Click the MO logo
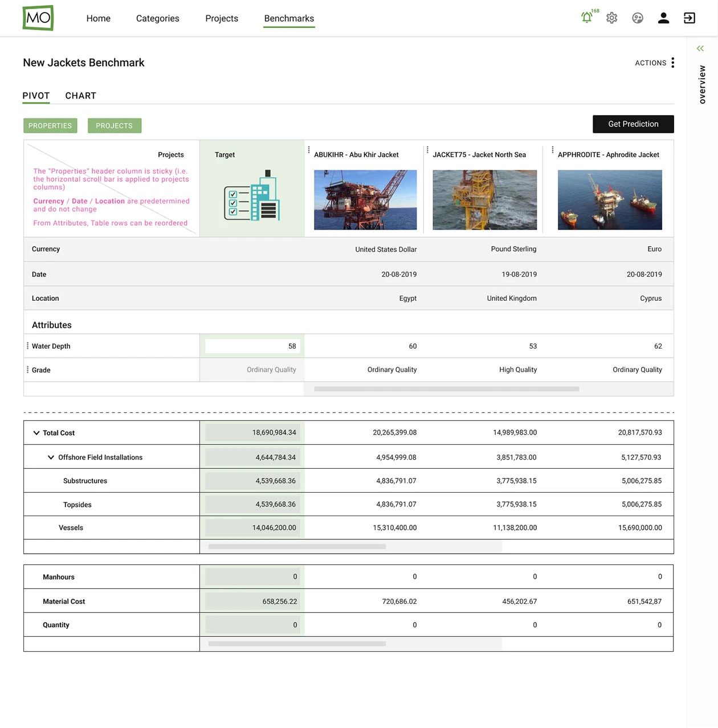Screen dimensions: 718x728 [38, 18]
